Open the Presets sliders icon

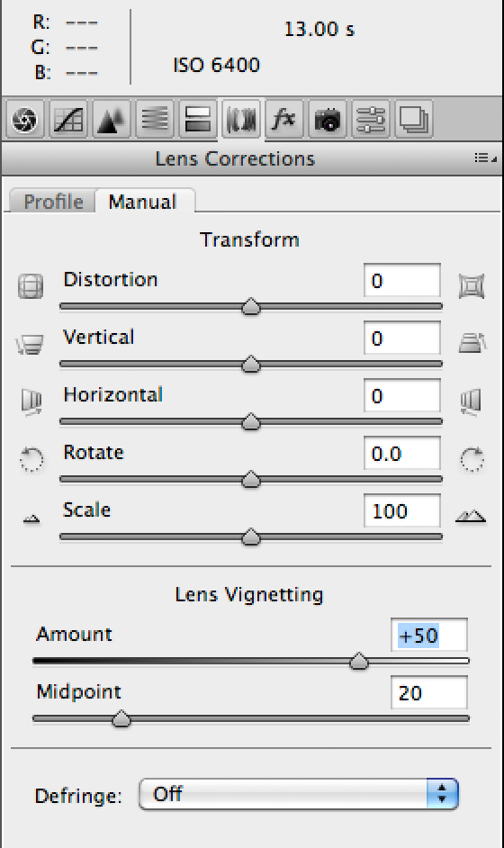[x=371, y=120]
